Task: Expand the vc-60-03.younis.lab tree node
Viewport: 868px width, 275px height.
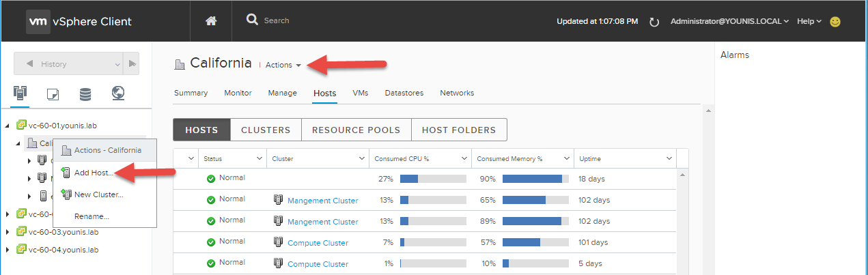Action: coord(8,231)
